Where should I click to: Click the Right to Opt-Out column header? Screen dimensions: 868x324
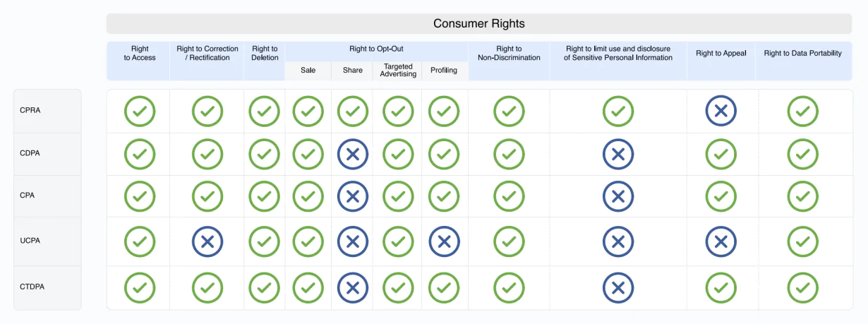point(376,49)
